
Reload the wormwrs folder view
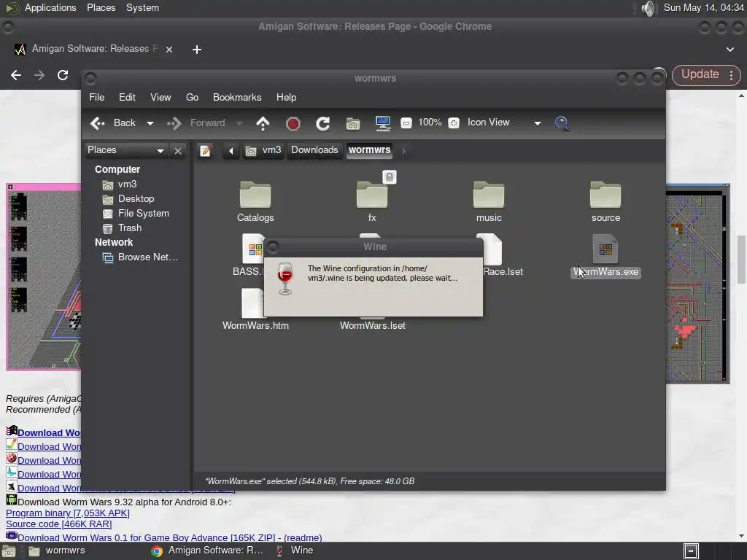point(322,124)
